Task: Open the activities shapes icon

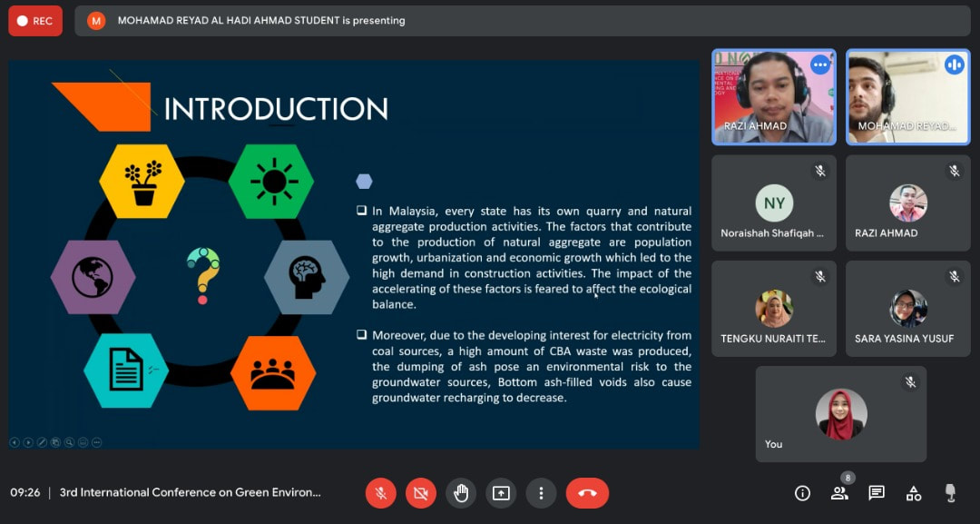Action: coord(914,493)
